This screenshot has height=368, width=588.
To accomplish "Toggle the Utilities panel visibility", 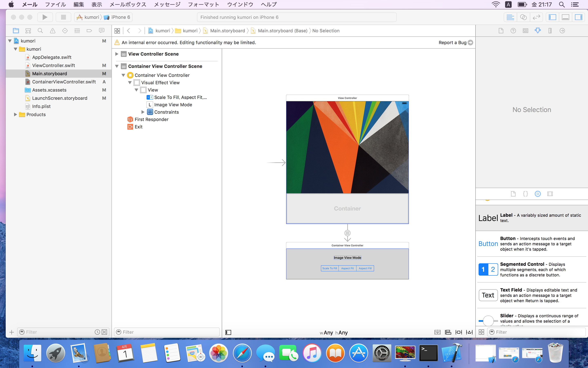I will 579,17.
